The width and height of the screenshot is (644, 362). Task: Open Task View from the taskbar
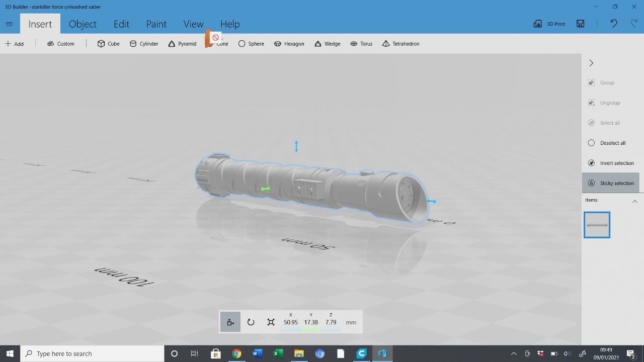194,353
